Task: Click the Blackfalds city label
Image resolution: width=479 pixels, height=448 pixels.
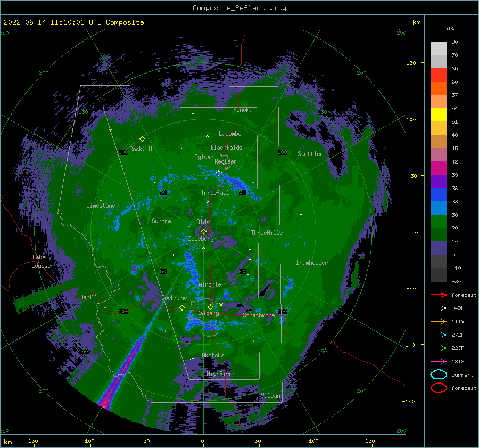Action: (226, 148)
